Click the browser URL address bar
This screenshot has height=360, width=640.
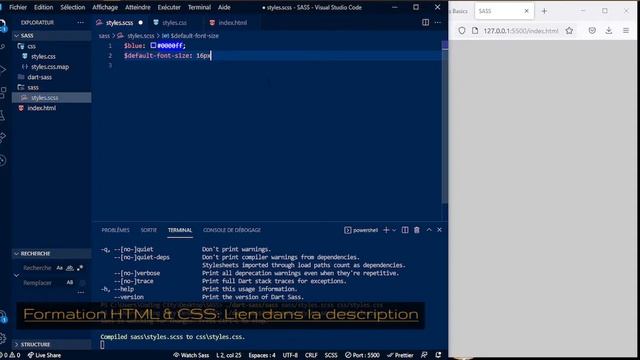520,31
